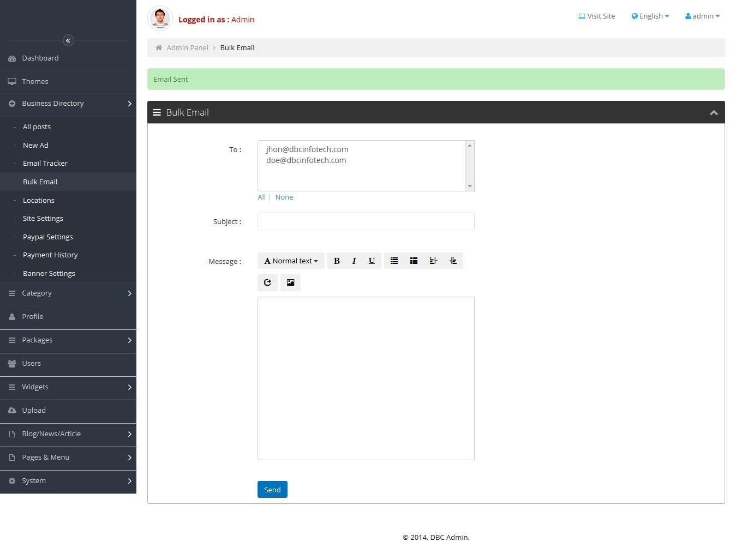736x560 pixels.
Task: Expand the Widgets sidebar menu
Action: [68, 387]
